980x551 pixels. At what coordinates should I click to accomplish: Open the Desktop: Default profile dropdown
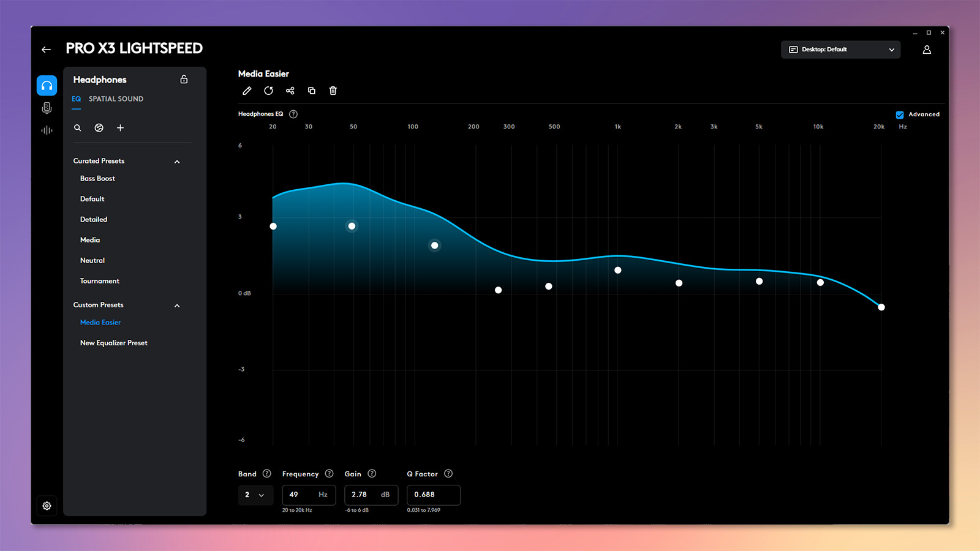[840, 50]
